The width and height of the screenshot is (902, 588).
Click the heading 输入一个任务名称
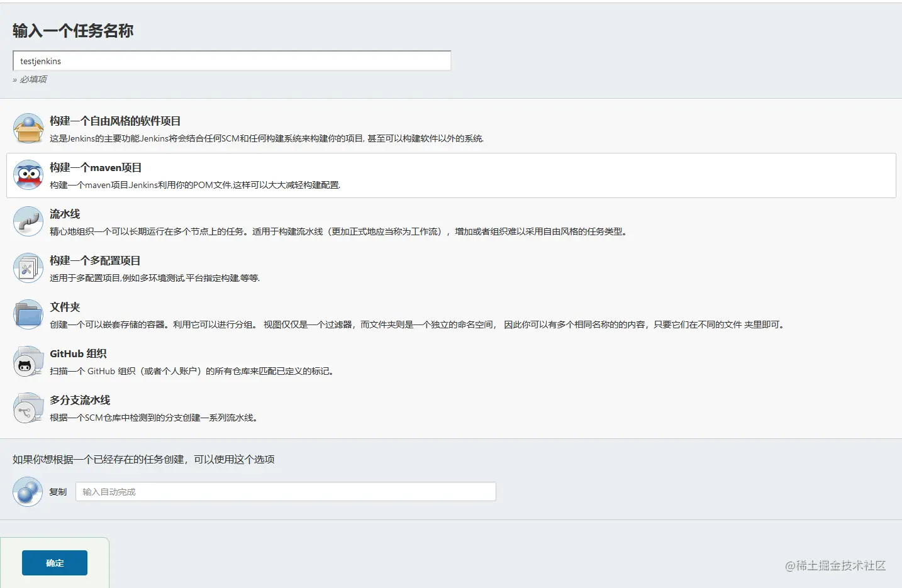click(73, 31)
